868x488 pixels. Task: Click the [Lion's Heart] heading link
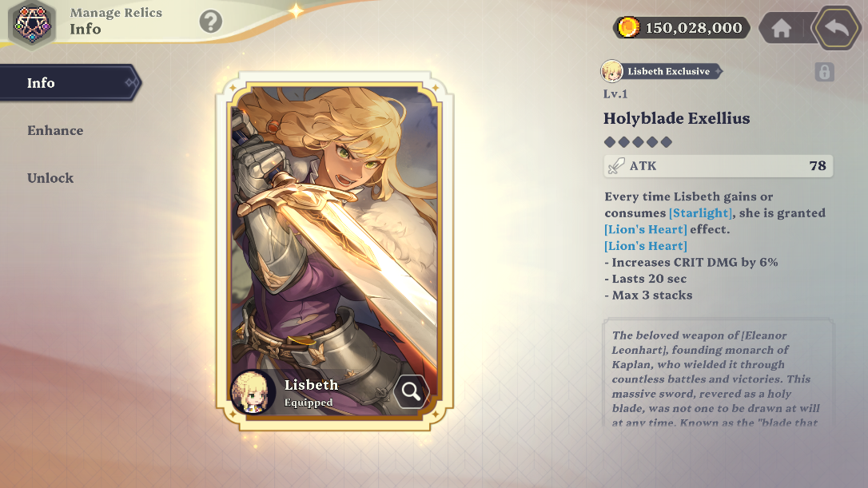pyautogui.click(x=646, y=246)
